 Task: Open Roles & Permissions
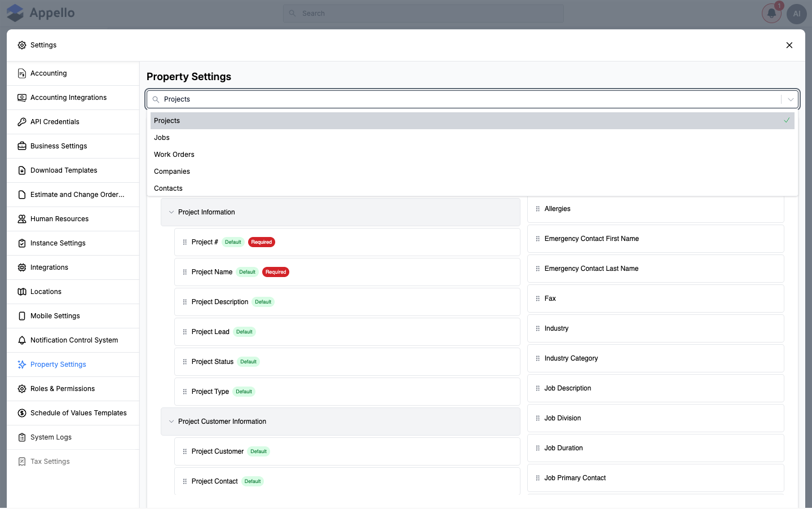73,389
